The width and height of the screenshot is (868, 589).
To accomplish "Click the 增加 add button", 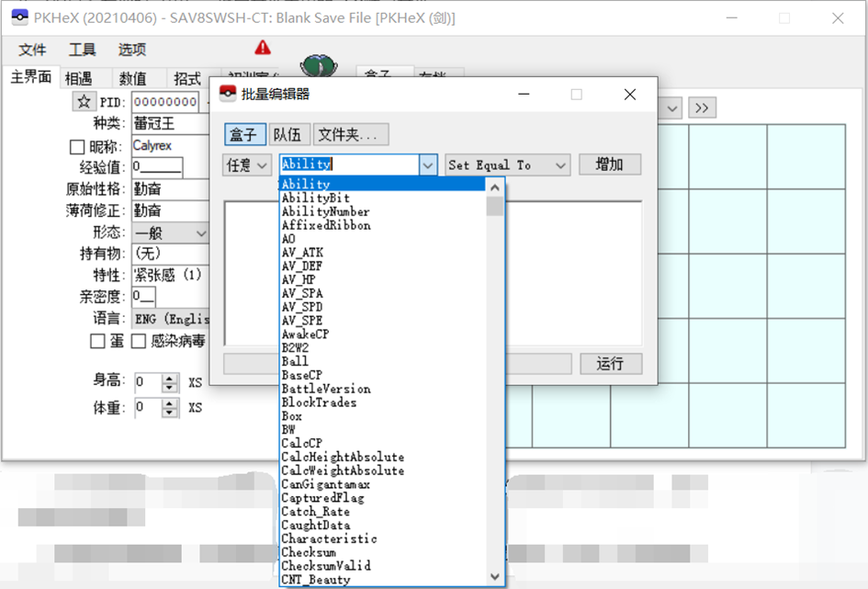I will coord(610,164).
